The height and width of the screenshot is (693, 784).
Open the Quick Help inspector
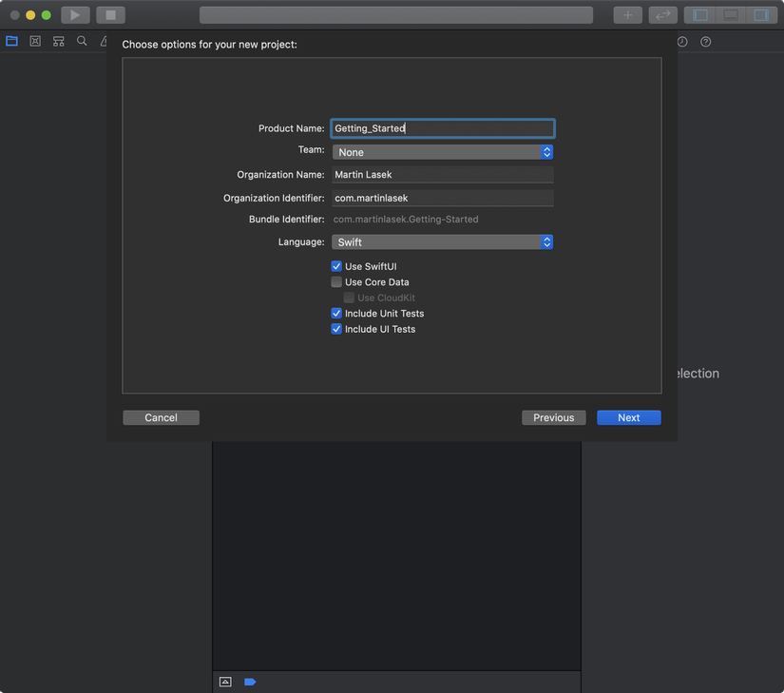coord(706,42)
